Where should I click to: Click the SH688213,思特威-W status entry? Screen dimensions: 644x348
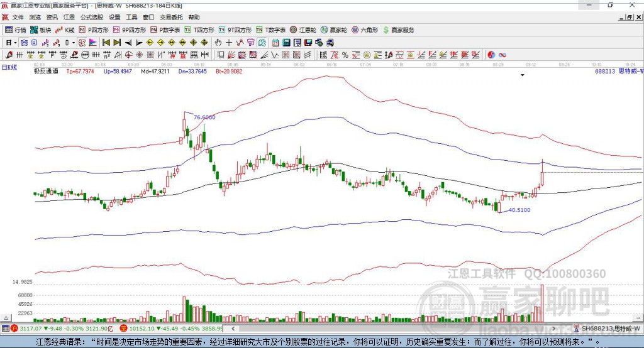point(607,329)
